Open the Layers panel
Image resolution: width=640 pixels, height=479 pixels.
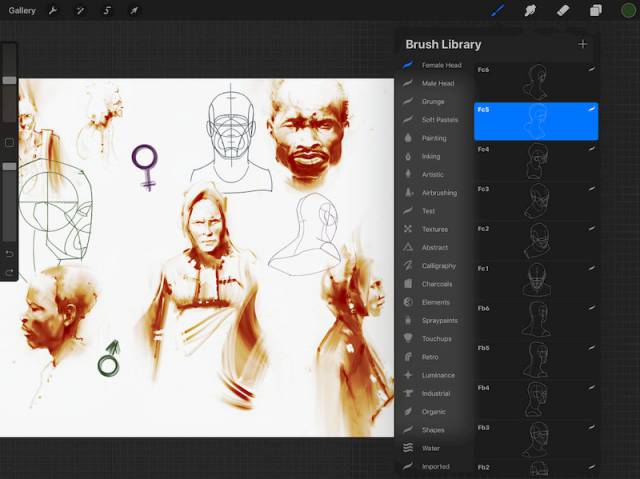pos(595,11)
